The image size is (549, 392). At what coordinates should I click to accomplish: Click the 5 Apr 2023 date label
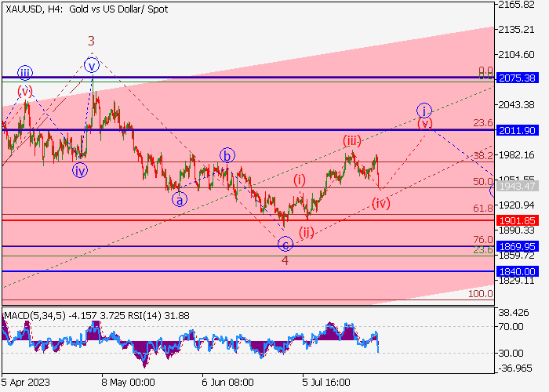click(26, 383)
